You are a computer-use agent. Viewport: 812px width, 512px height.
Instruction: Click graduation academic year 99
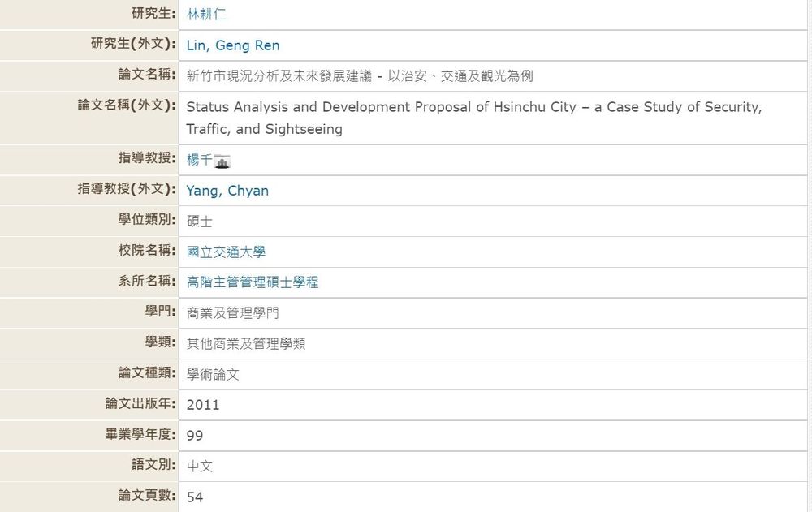pos(195,436)
